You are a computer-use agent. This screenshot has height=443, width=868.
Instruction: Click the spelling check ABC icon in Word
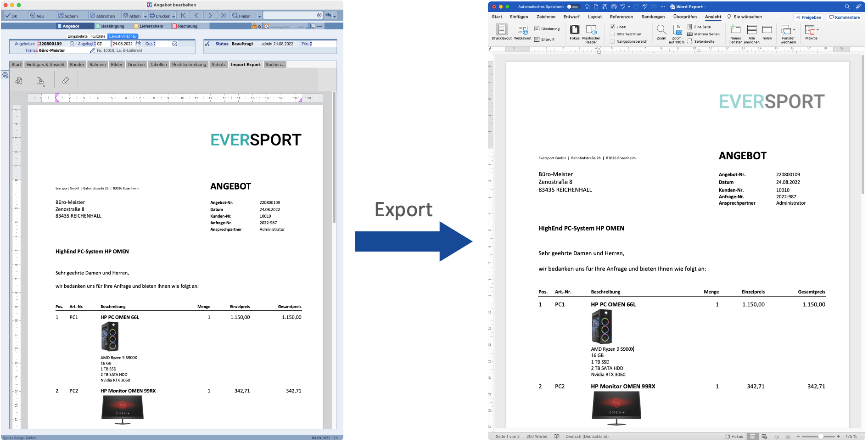tap(645, 6)
